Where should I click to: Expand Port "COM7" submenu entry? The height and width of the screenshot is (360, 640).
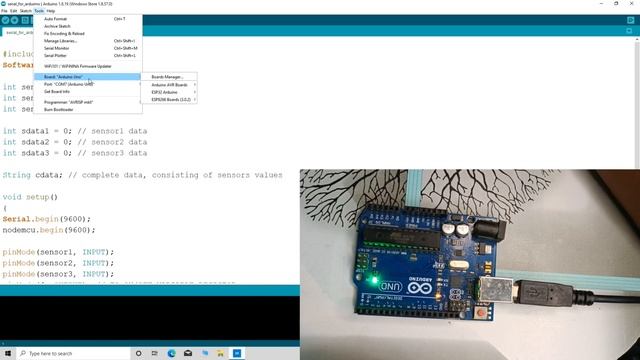[88, 84]
